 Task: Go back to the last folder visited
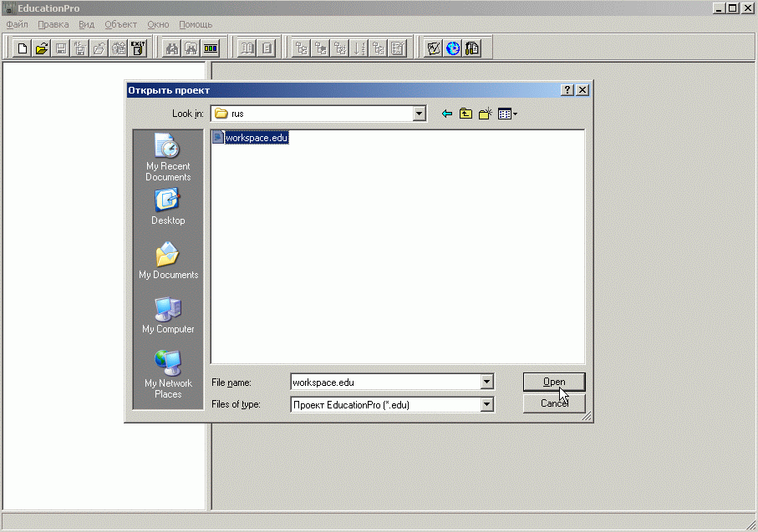447,114
